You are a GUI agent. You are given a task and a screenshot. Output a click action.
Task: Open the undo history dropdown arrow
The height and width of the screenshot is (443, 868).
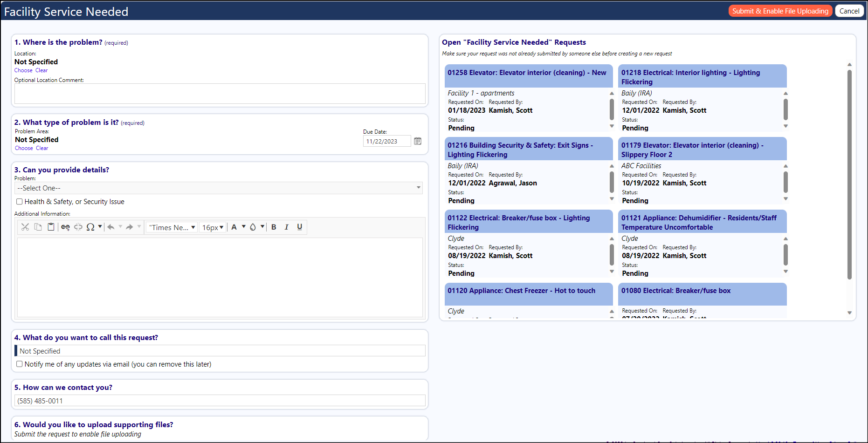120,226
